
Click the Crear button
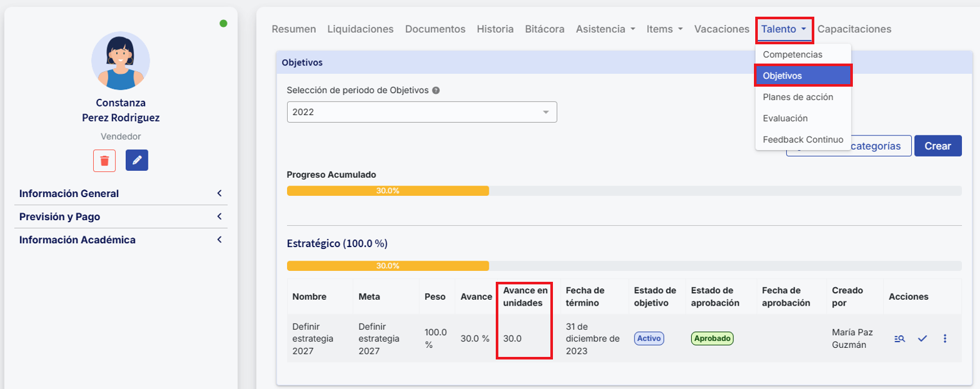click(x=937, y=146)
